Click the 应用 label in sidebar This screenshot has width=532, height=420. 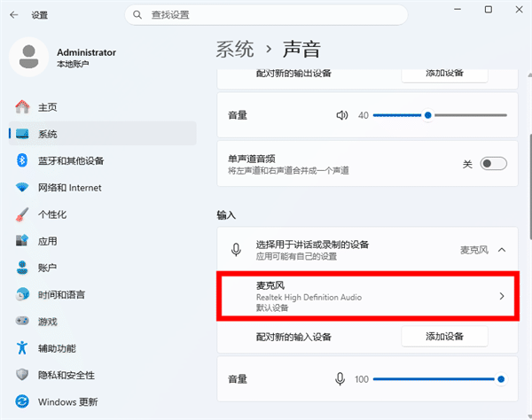click(x=48, y=241)
